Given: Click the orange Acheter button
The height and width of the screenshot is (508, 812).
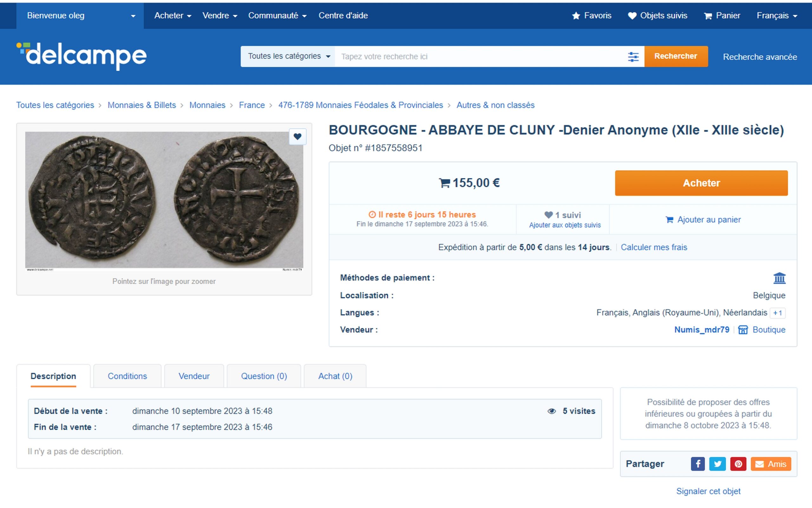Looking at the screenshot, I should [701, 183].
